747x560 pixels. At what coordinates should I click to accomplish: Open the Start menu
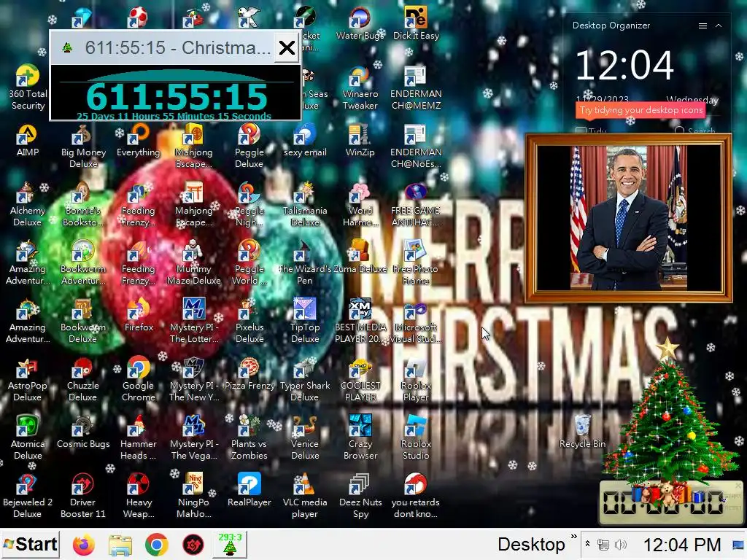click(x=31, y=544)
